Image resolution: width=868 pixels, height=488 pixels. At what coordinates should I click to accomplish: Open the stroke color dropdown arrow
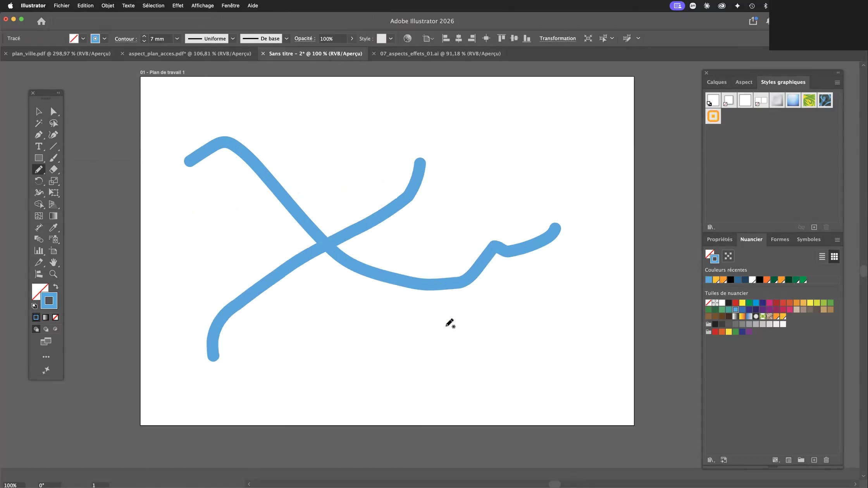coord(104,39)
